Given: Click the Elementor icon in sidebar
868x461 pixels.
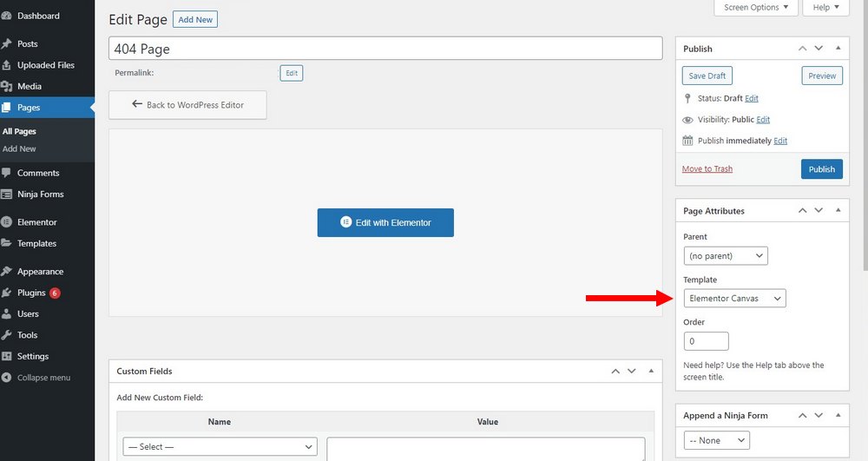Looking at the screenshot, I should 7,222.
